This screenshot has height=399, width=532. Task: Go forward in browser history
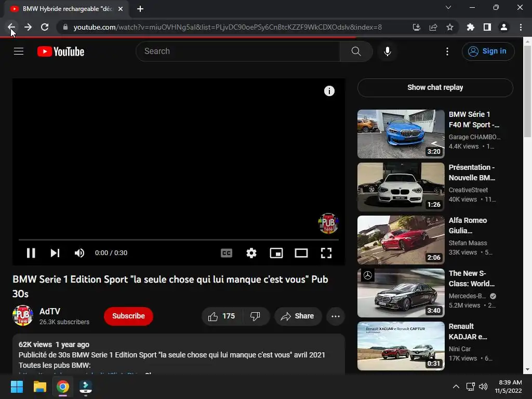click(x=28, y=27)
